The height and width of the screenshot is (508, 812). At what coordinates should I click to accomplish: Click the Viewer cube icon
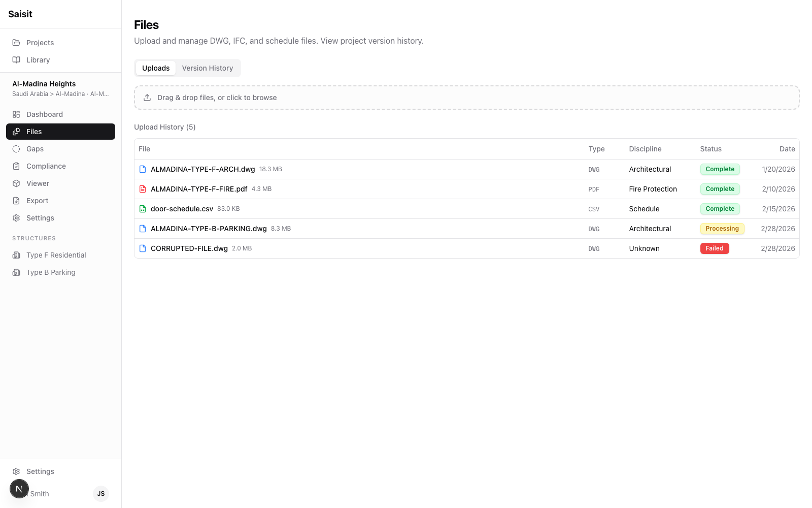click(16, 183)
